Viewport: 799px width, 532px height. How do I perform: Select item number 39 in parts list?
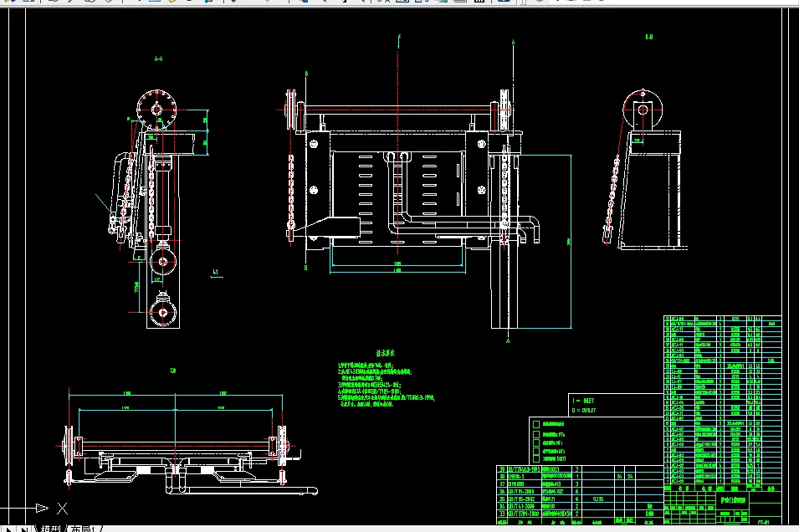point(502,469)
